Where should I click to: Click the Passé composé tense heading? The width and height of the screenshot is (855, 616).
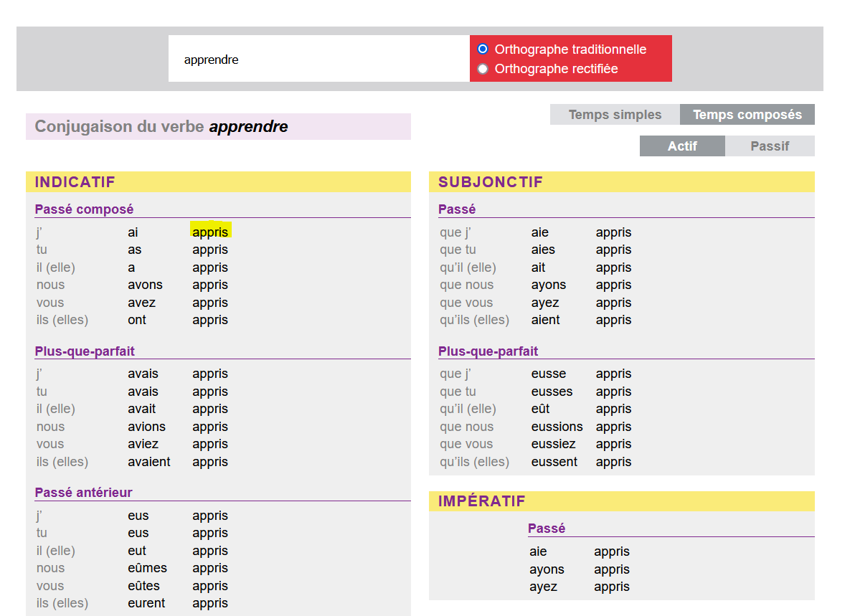click(84, 209)
